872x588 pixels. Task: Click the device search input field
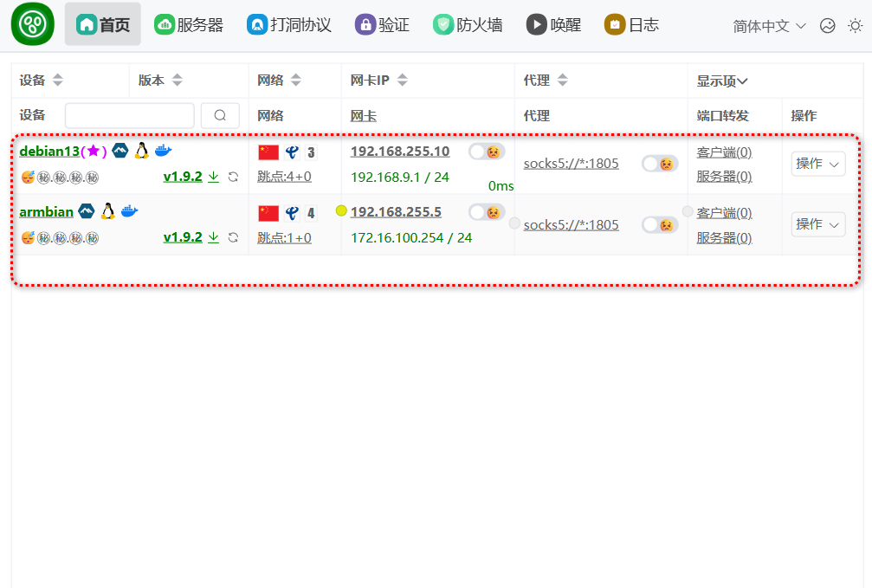click(x=130, y=116)
